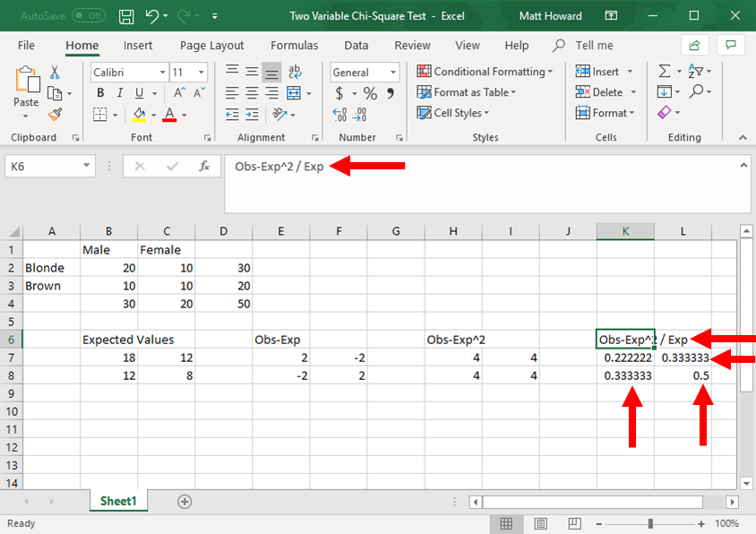Click the New Sheet plus icon
Image resolution: width=756 pixels, height=534 pixels.
[185, 502]
